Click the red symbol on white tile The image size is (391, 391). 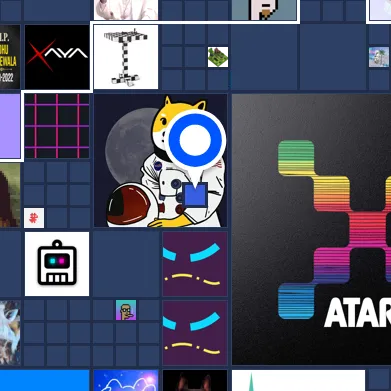(x=34, y=218)
